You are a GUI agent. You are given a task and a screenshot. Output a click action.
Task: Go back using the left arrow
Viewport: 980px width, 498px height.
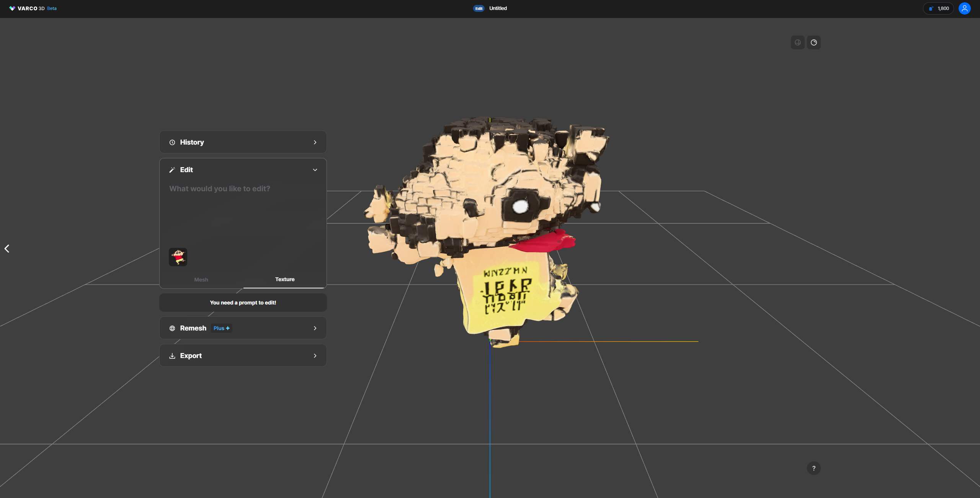7,249
